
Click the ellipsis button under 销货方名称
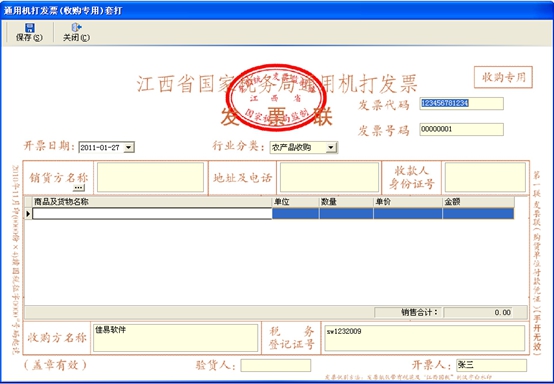pos(78,188)
